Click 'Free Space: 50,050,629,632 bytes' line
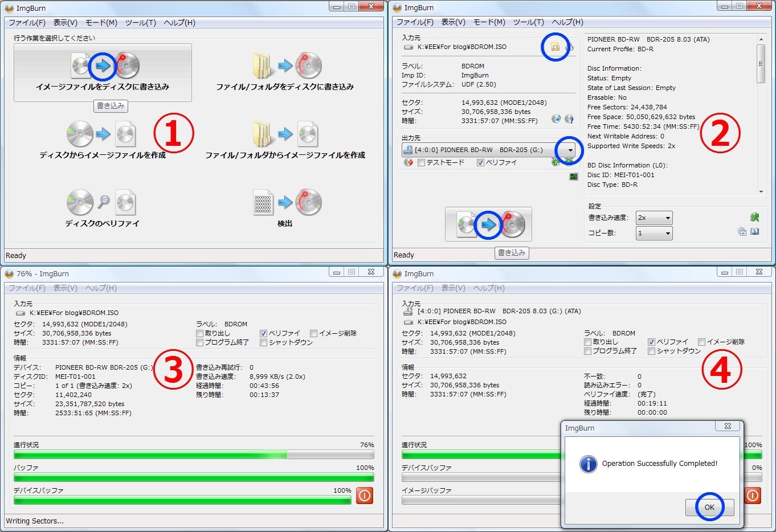Image resolution: width=776 pixels, height=532 pixels. [x=642, y=117]
